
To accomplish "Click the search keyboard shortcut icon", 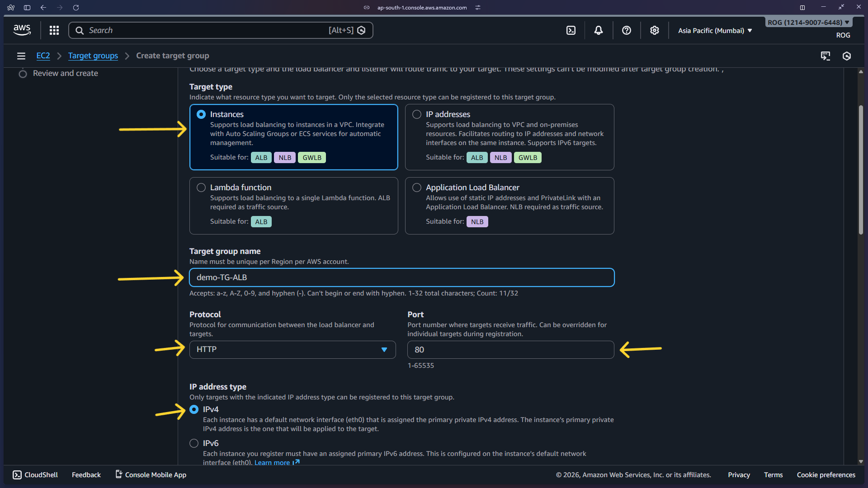I will (361, 30).
